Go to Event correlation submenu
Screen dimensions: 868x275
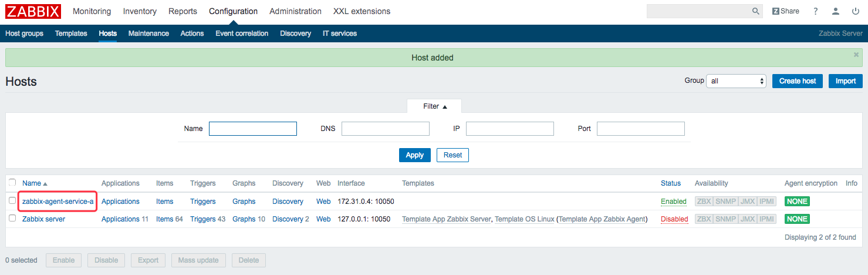(242, 33)
